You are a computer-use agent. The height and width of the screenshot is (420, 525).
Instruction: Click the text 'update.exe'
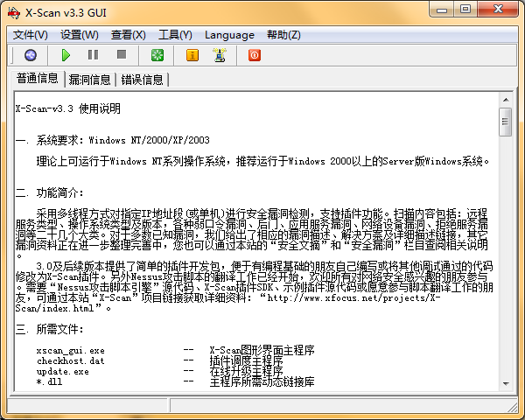pos(63,371)
